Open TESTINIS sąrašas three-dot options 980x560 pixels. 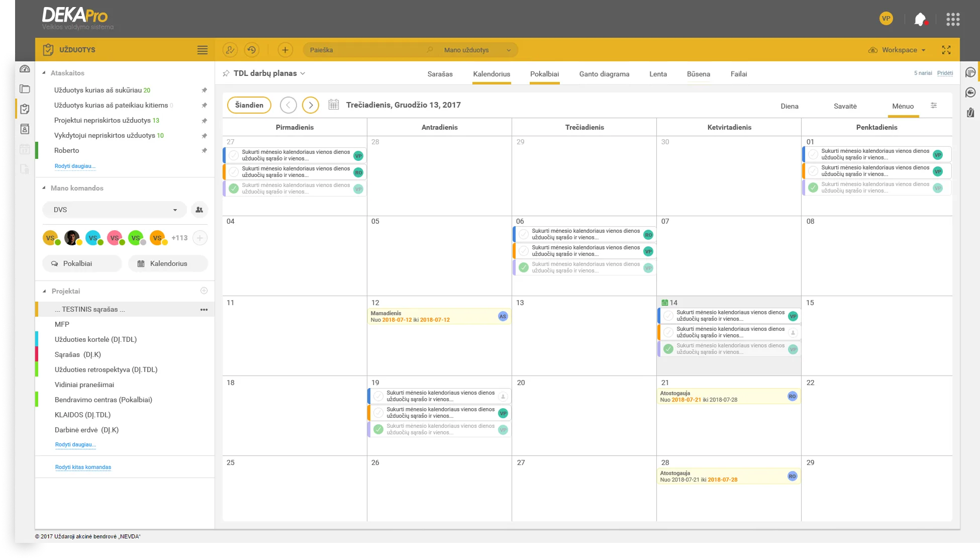pos(204,310)
